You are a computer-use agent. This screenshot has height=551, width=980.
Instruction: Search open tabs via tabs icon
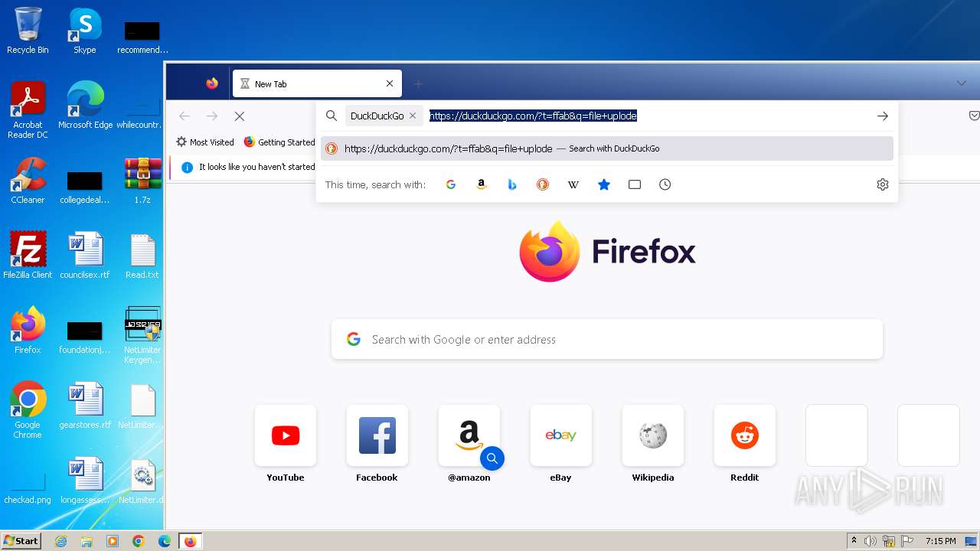tap(635, 184)
